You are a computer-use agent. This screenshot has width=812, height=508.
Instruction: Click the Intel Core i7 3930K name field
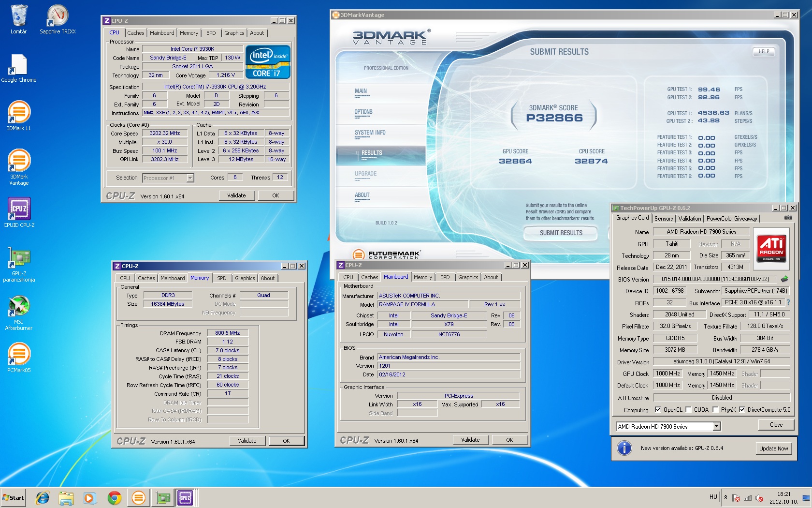pos(192,49)
